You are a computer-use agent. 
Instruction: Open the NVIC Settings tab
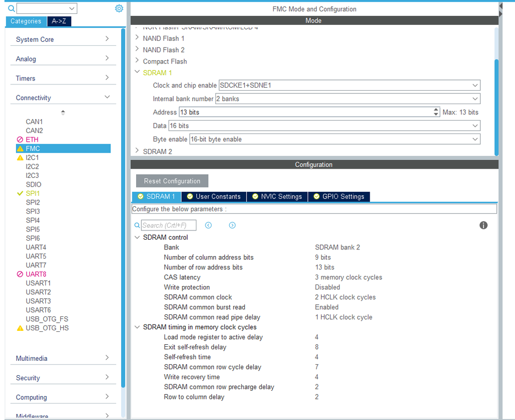pos(277,196)
